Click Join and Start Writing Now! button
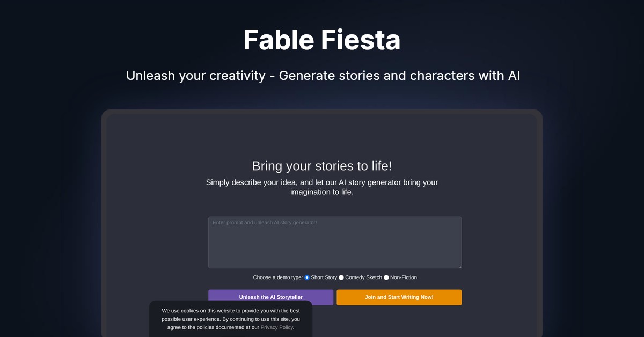Screen dimensions: 644x337 click(x=399, y=297)
